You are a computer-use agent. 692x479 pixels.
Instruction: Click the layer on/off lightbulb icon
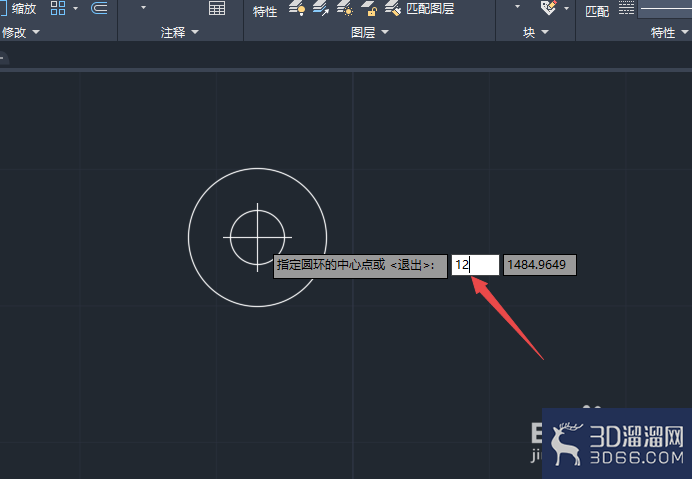(x=297, y=8)
